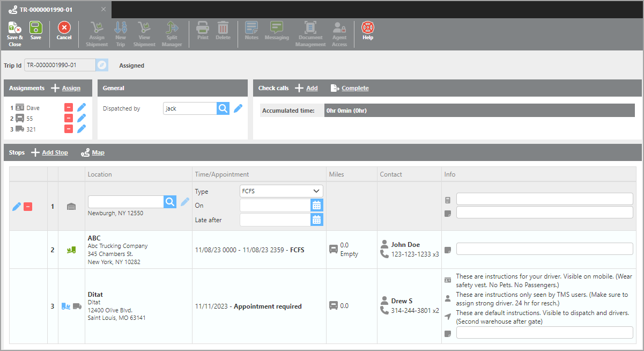Search location for stop 1
This screenshot has width=644, height=351.
click(x=170, y=202)
